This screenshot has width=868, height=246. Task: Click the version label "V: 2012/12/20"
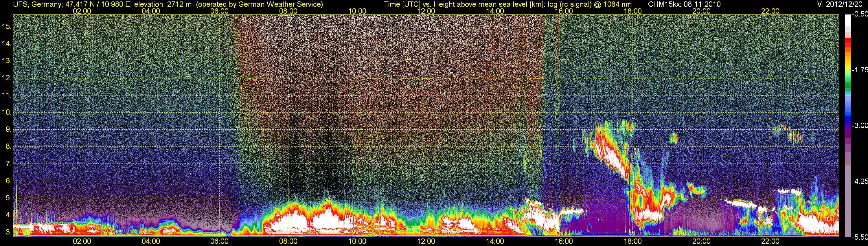840,4
